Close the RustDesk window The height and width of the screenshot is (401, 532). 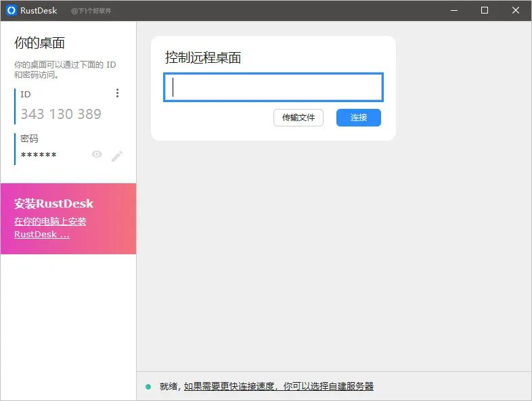516,11
